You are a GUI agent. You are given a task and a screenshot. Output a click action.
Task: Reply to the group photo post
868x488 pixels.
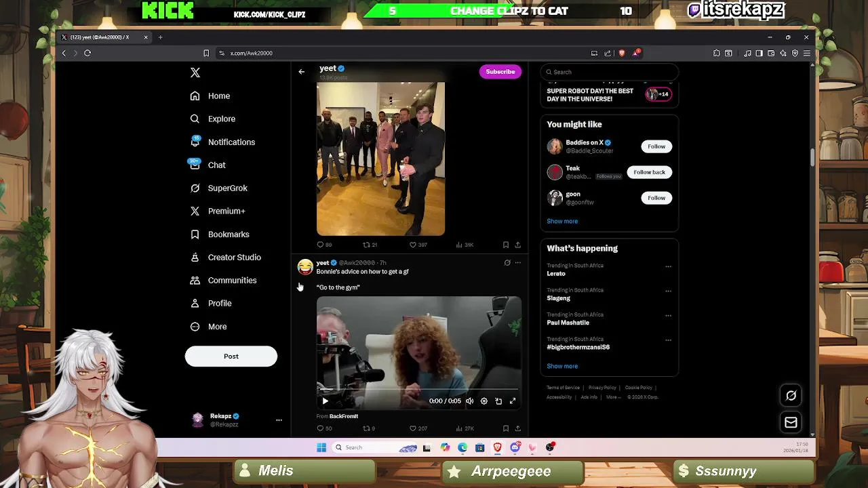(324, 245)
